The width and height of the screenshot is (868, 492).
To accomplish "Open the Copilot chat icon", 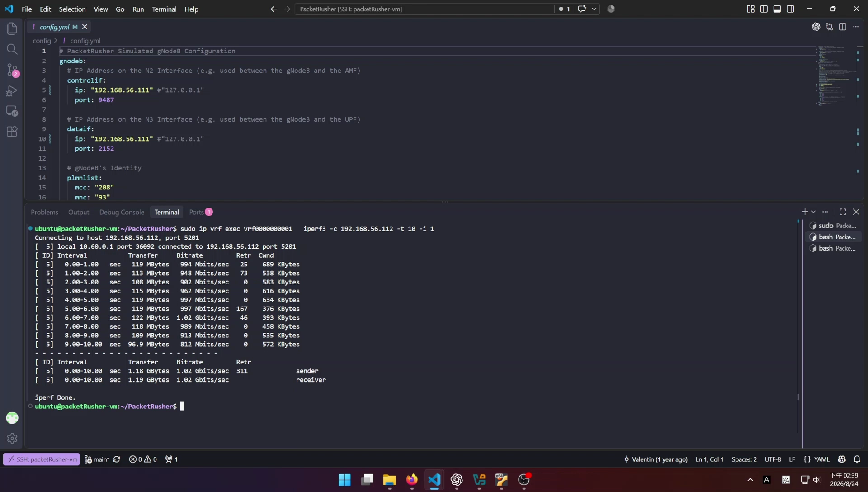I will [582, 9].
